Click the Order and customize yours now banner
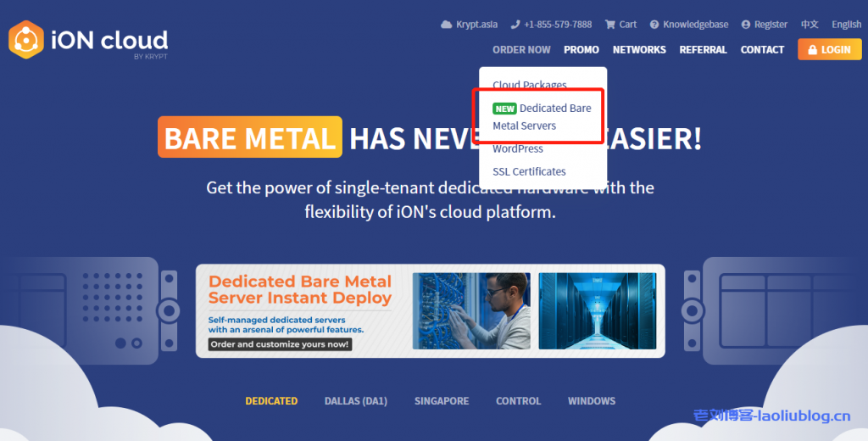Screen dimensions: 868x441 coord(280,344)
